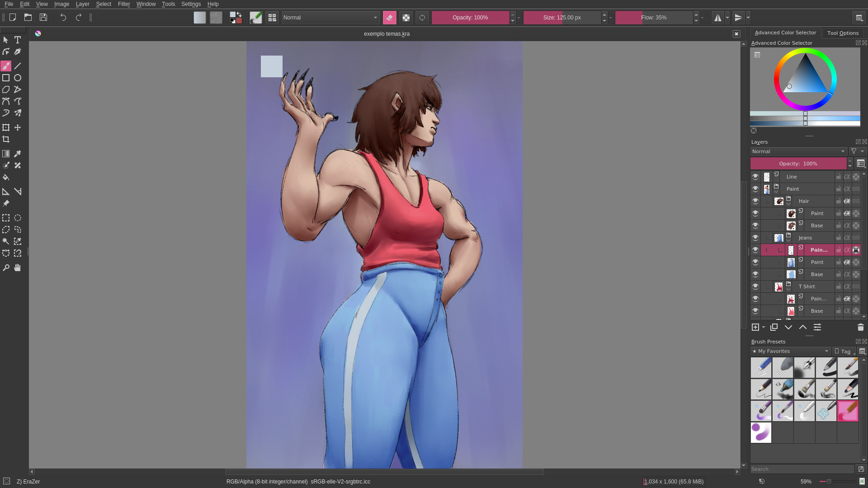Select the Crop tool
868x488 pixels.
[x=6, y=139]
